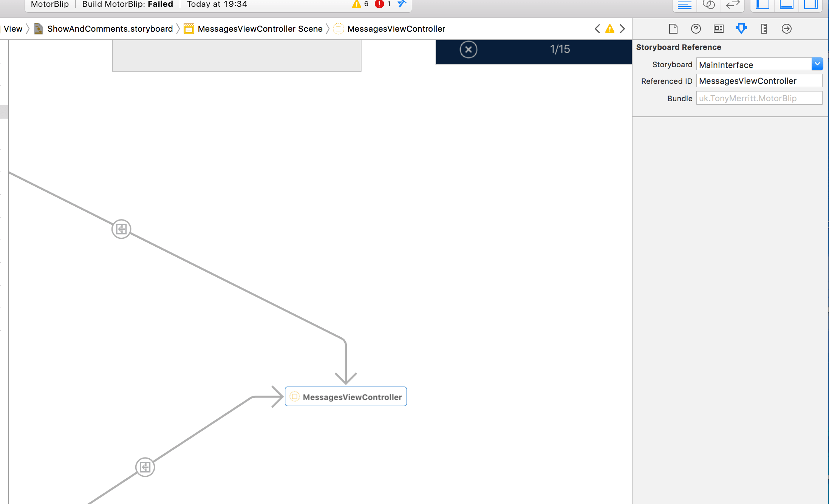Open the Quick Help inspector
This screenshot has width=829, height=504.
point(696,29)
